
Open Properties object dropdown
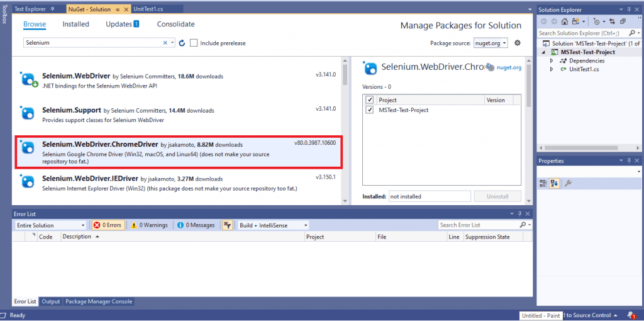point(639,172)
